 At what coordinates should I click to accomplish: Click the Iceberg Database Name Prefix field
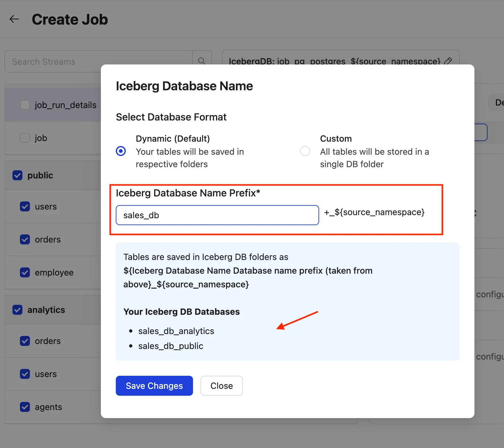coord(217,215)
